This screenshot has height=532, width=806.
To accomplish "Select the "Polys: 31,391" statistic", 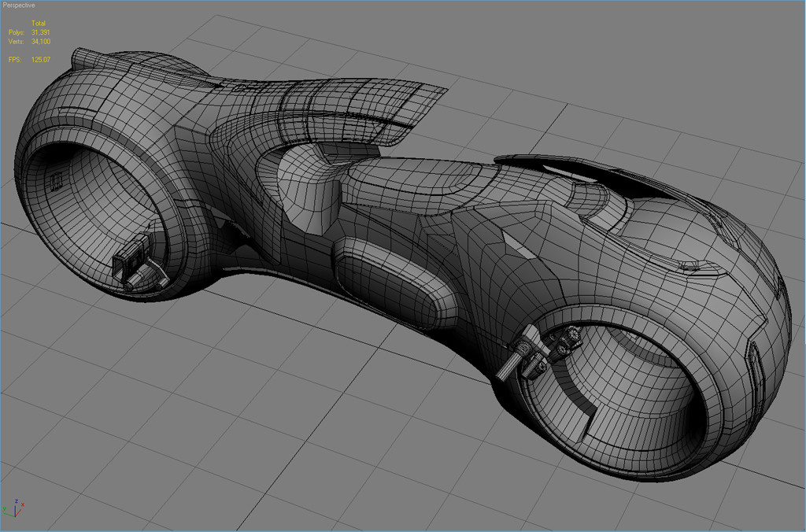I will 29,32.
